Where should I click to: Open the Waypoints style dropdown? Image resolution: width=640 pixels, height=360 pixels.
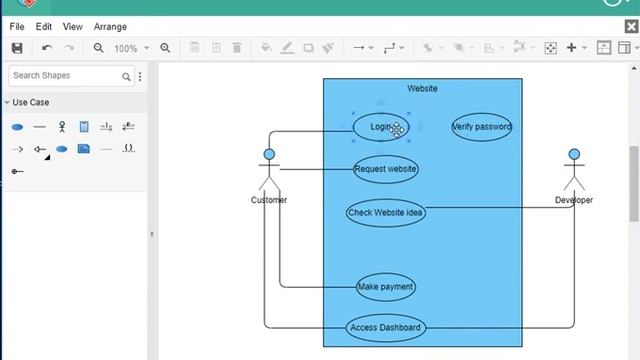coord(394,48)
